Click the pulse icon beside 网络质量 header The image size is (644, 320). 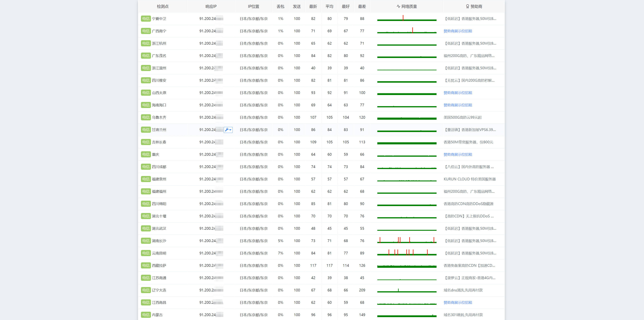tap(398, 6)
